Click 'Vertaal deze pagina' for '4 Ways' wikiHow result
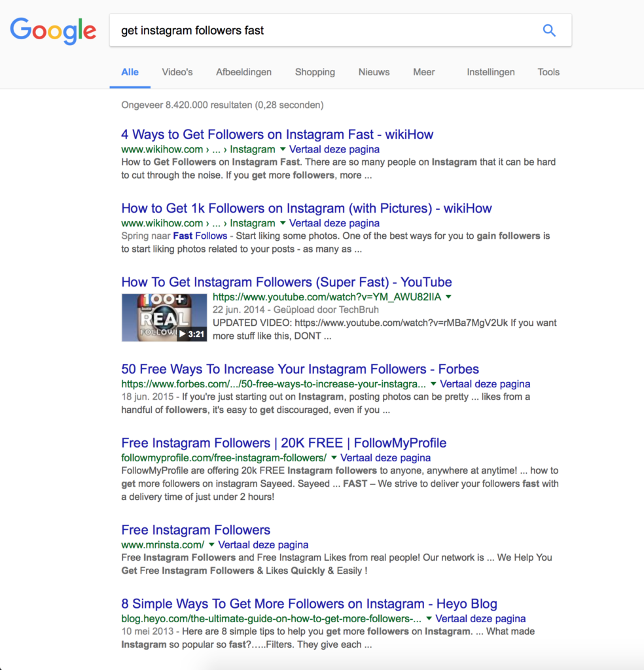The width and height of the screenshot is (644, 670). pos(334,150)
